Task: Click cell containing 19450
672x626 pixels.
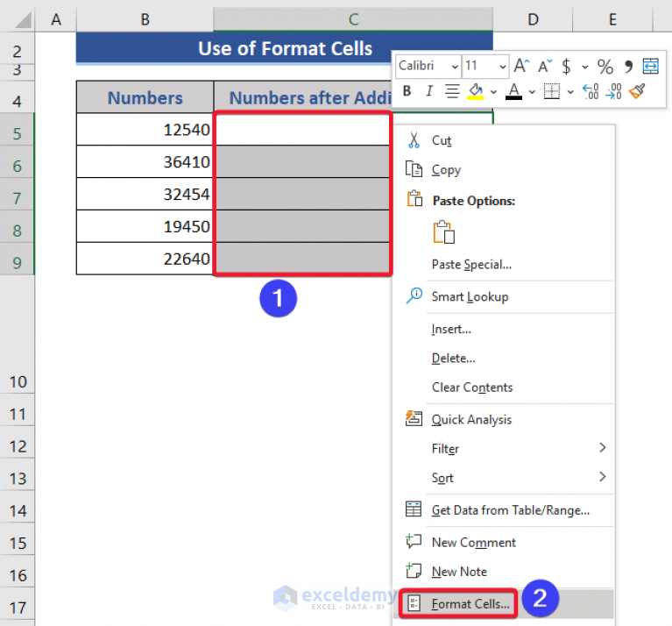Action: [x=145, y=226]
